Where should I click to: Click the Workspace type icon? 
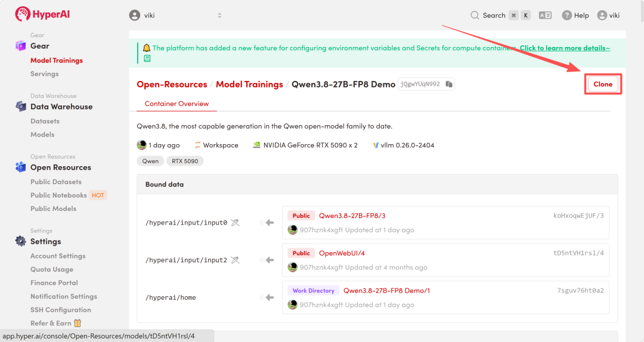tap(197, 145)
